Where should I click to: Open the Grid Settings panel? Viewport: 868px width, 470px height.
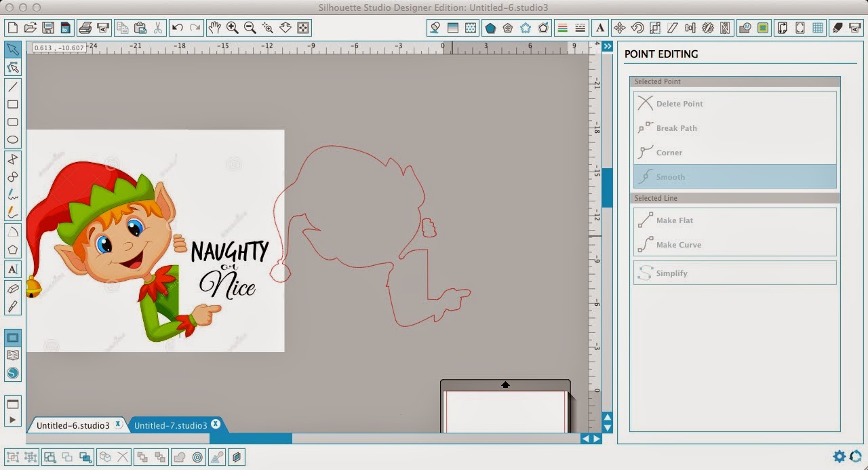pyautogui.click(x=818, y=28)
